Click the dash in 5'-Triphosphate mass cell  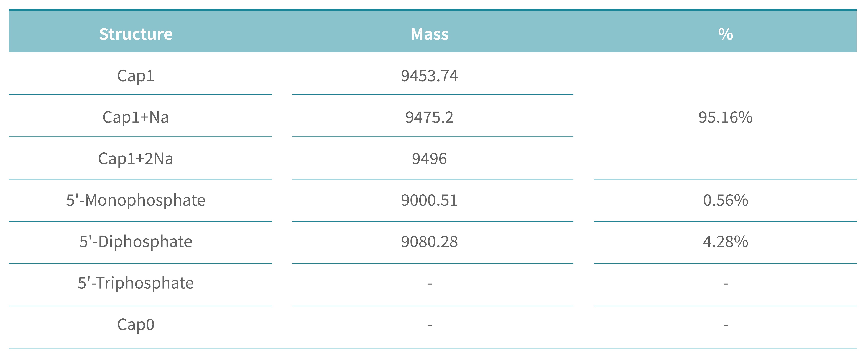pos(430,284)
